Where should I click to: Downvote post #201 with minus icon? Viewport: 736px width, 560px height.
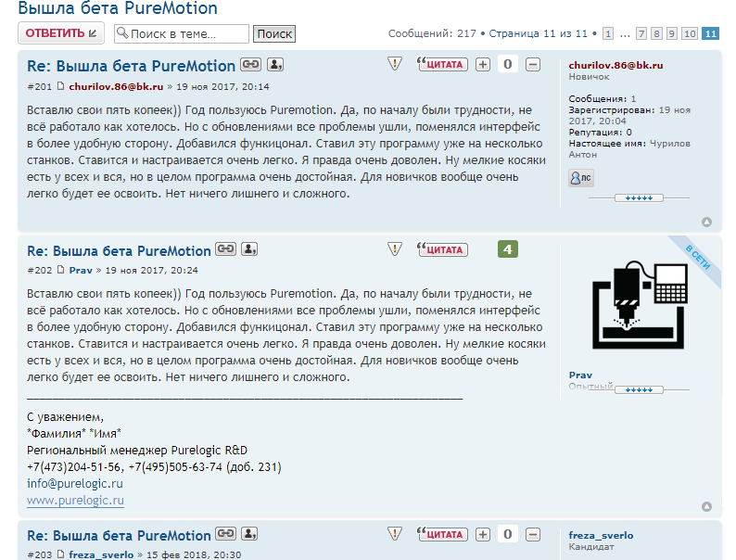533,64
